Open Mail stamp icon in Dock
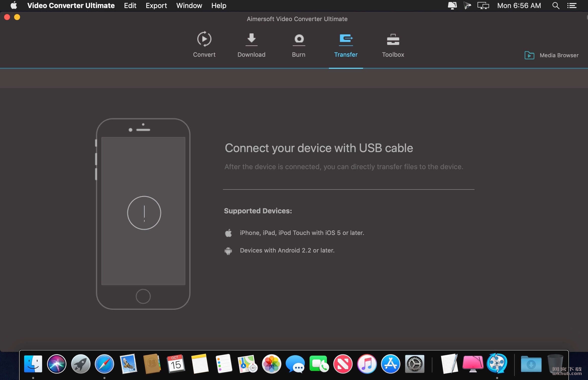 [x=128, y=364]
